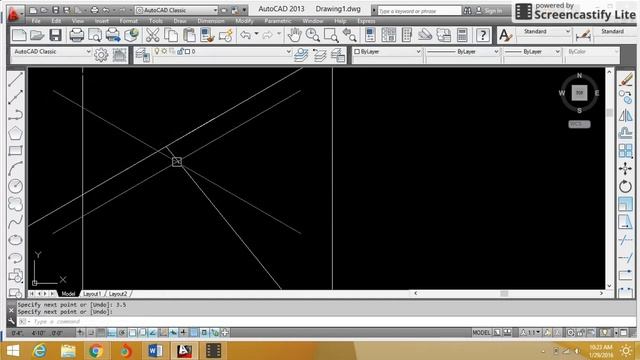Viewport: 640px width, 360px height.
Task: Click the MODEL button in status bar
Action: point(481,333)
